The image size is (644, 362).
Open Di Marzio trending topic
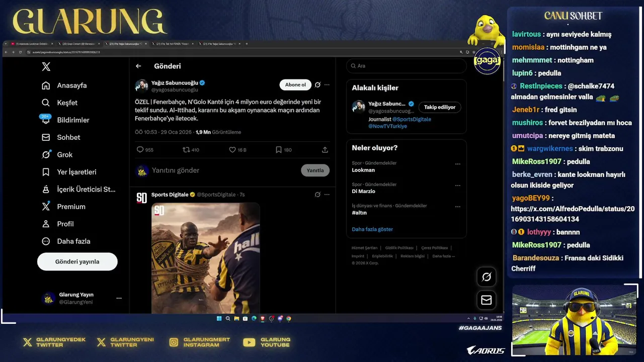pyautogui.click(x=363, y=191)
